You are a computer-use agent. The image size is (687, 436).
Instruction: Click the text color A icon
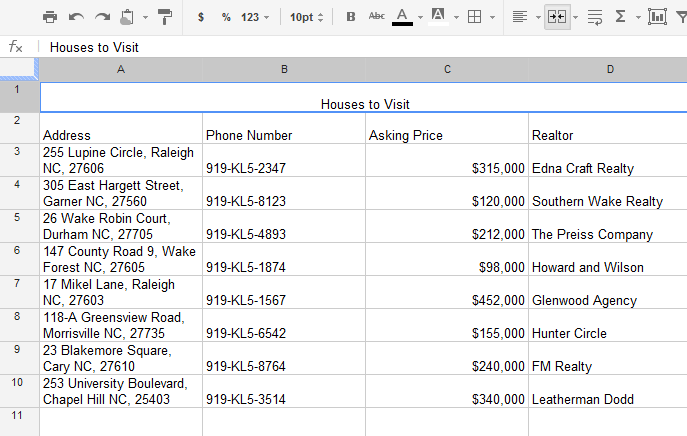pos(402,17)
